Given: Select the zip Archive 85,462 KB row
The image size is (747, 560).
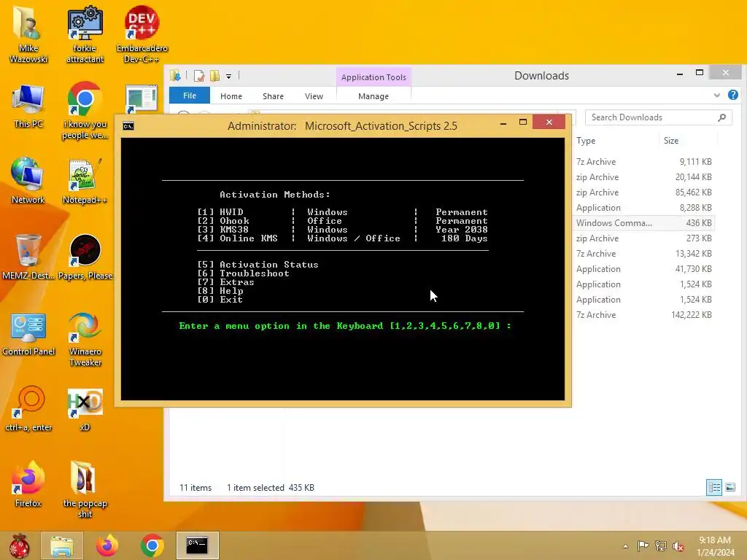Looking at the screenshot, I should tap(643, 192).
